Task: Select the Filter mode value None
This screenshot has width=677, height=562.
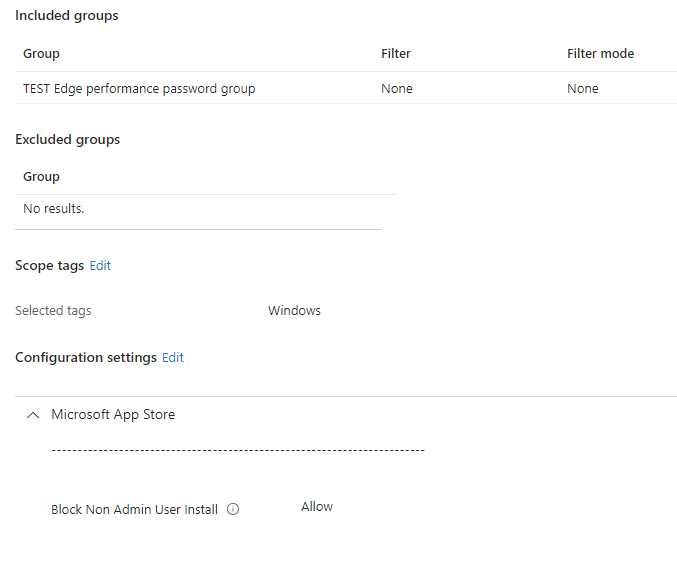Action: (582, 89)
